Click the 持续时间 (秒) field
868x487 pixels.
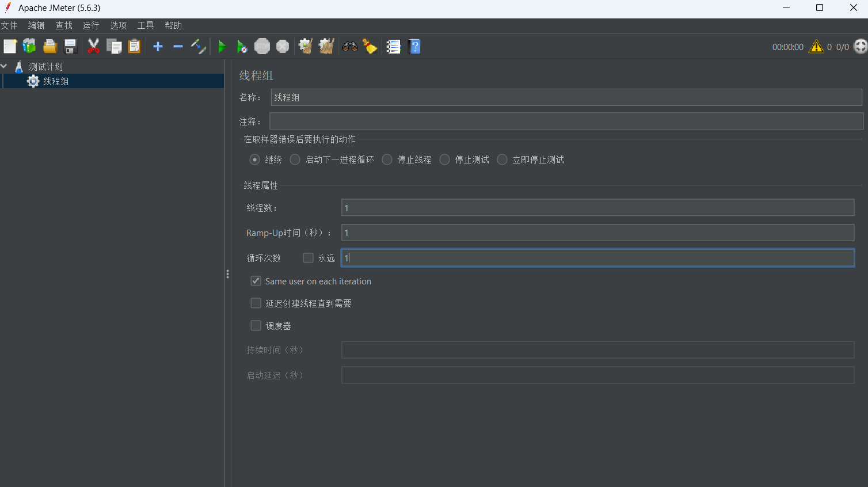click(x=597, y=350)
